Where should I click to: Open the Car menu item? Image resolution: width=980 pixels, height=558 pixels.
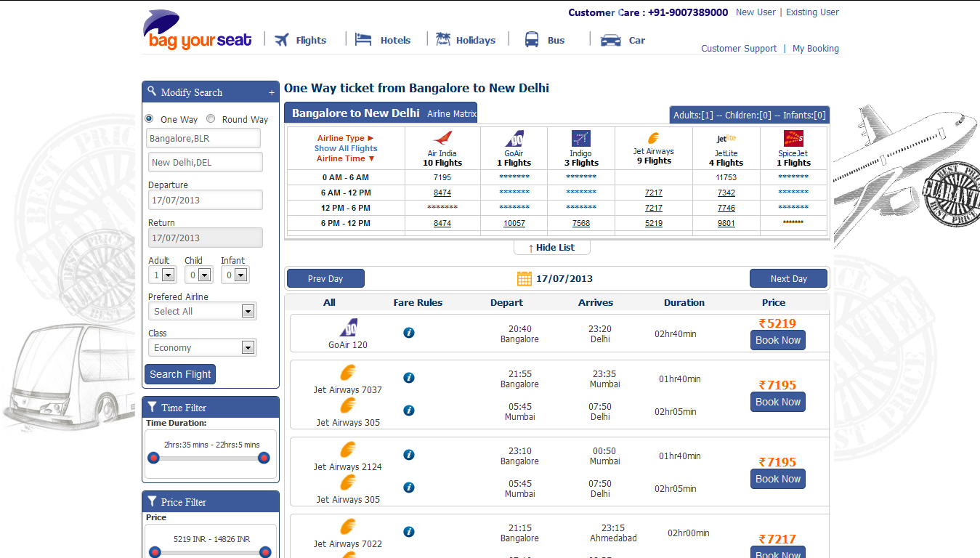click(x=637, y=41)
